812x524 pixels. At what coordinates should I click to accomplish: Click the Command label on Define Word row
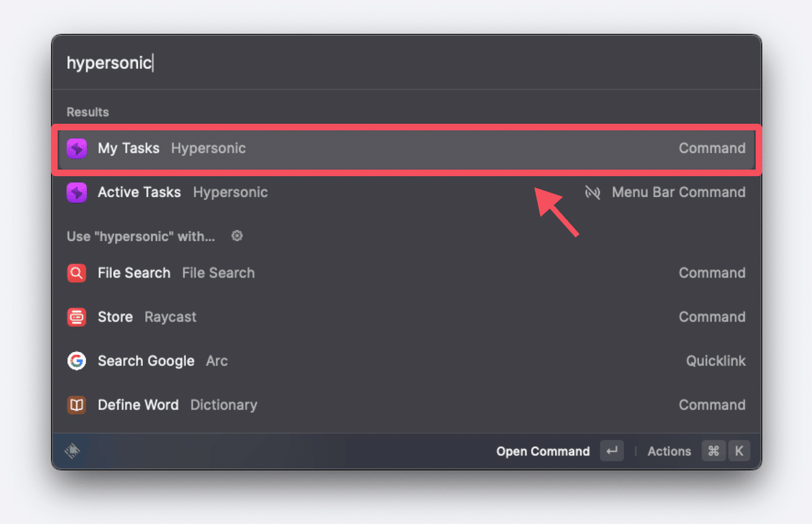tap(713, 405)
